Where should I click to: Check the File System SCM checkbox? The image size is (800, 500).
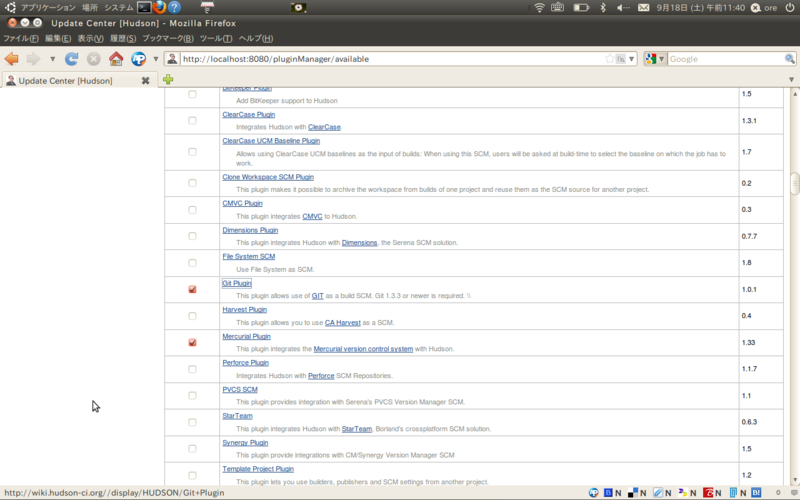(x=192, y=263)
